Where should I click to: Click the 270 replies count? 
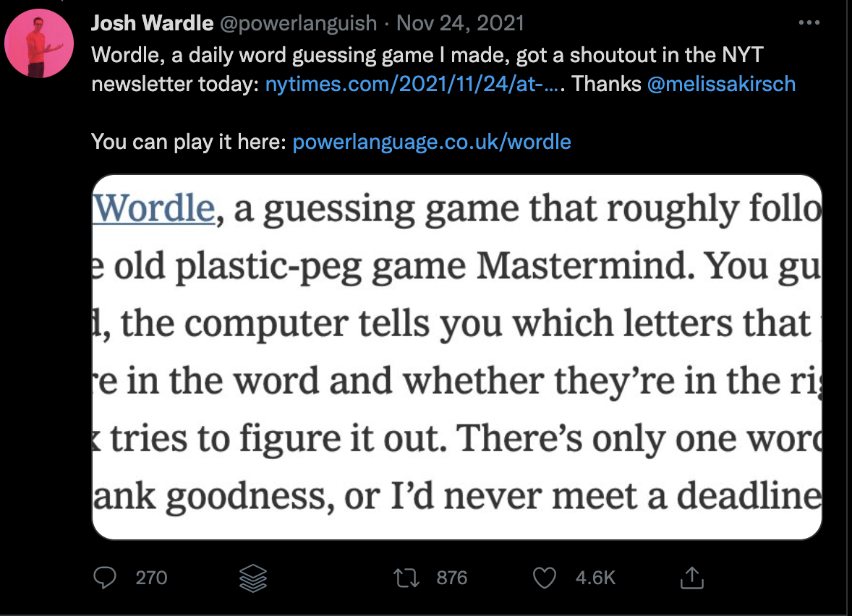tap(152, 578)
